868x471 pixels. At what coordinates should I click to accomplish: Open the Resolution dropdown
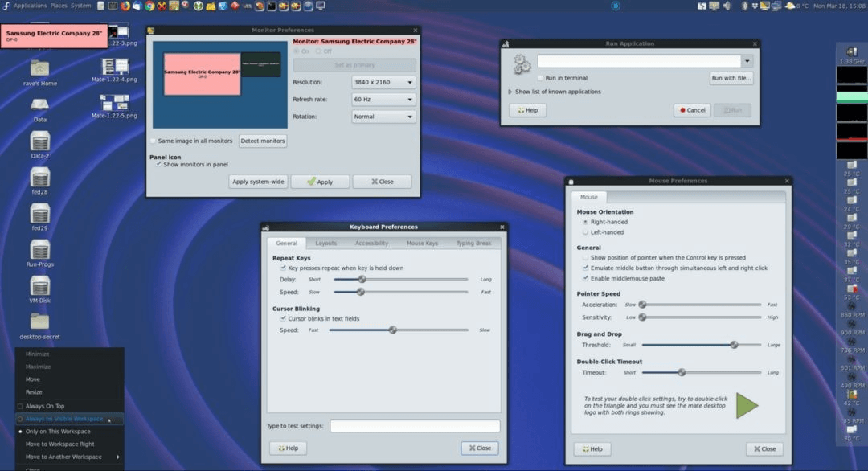(383, 82)
